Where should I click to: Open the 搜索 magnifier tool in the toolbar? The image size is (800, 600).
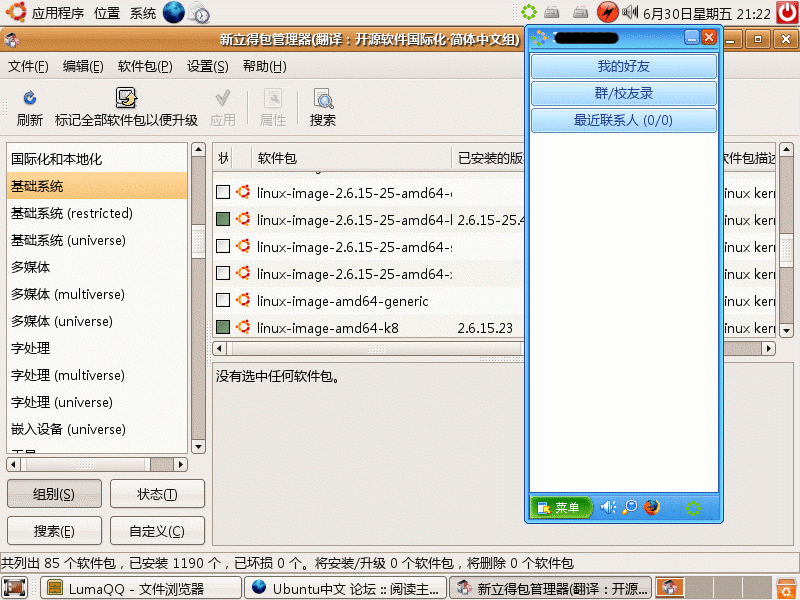[x=323, y=98]
